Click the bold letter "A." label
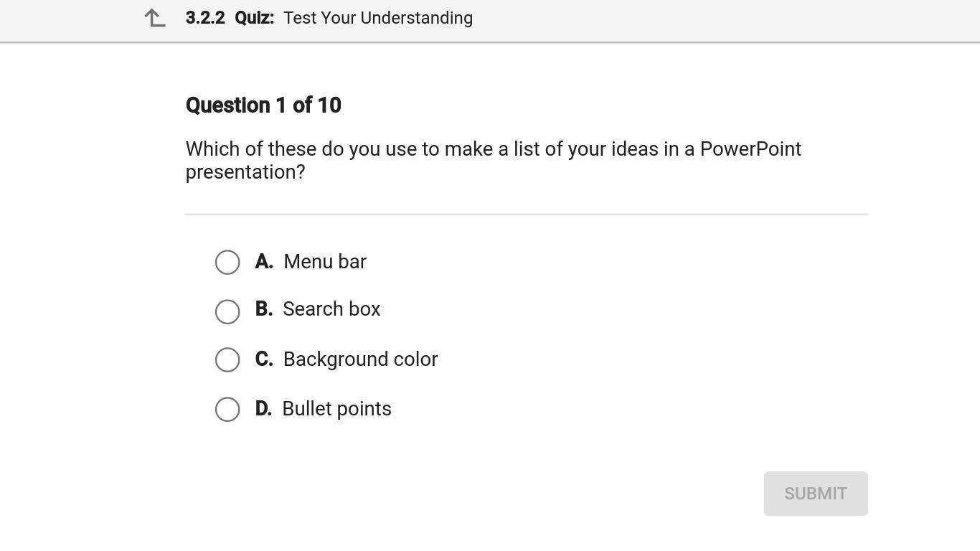The height and width of the screenshot is (551, 980). (264, 262)
